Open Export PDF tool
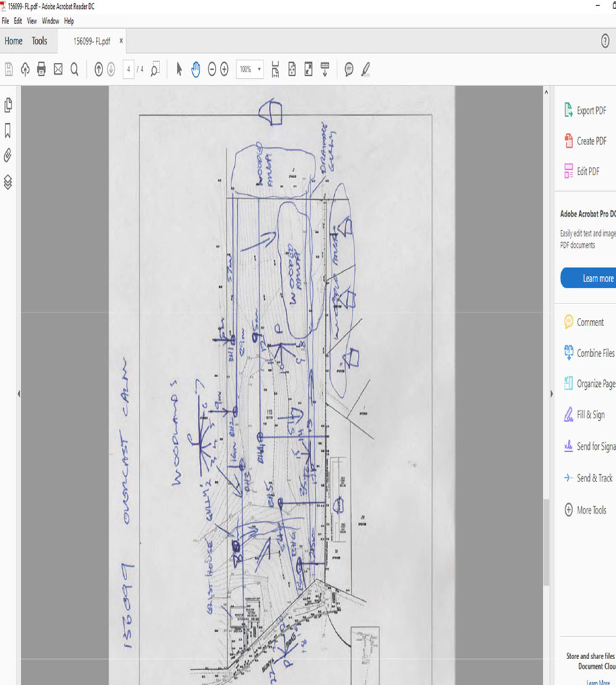 tap(590, 110)
